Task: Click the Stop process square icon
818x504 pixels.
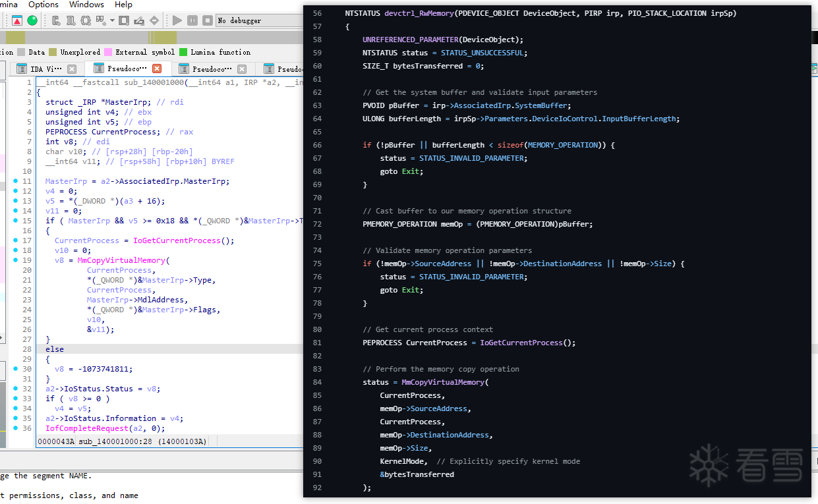Action: click(207, 20)
